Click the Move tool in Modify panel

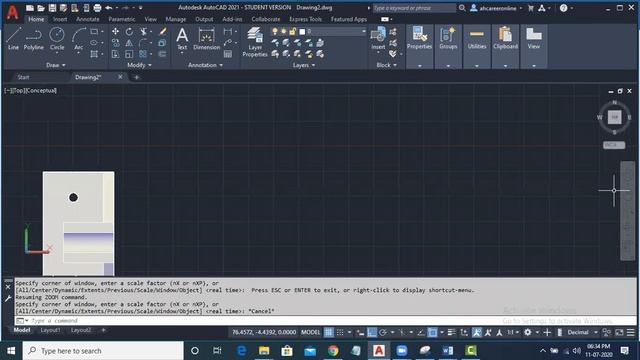(x=116, y=31)
